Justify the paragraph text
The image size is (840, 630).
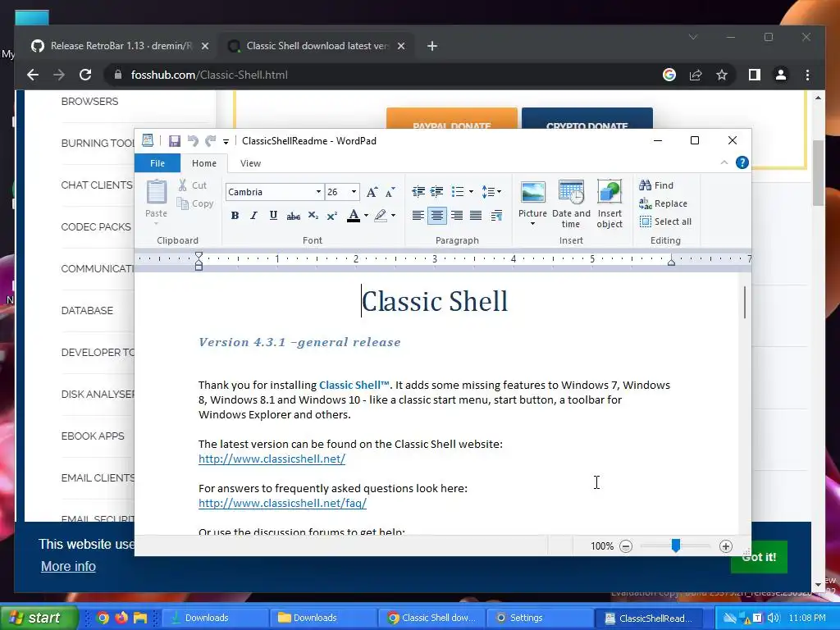point(476,216)
